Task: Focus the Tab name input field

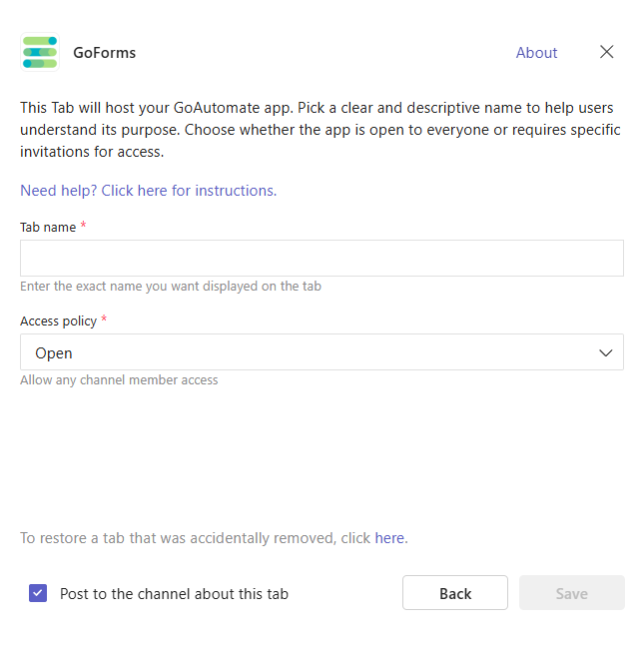Action: 322,258
